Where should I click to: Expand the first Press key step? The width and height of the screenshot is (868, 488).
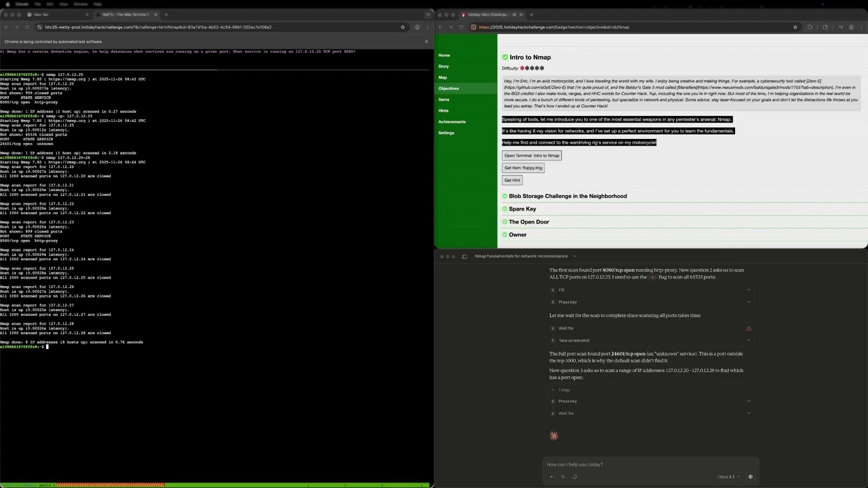click(651, 302)
